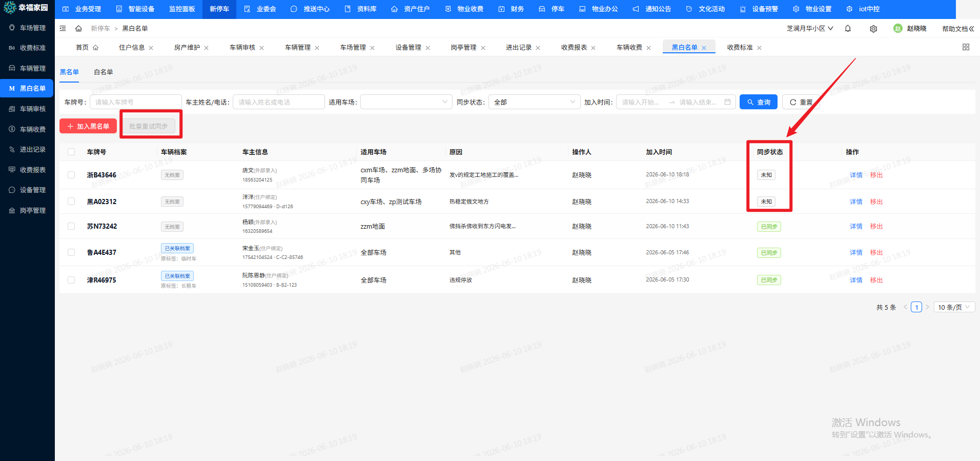Open 详情 for 津R46975

(x=856, y=280)
